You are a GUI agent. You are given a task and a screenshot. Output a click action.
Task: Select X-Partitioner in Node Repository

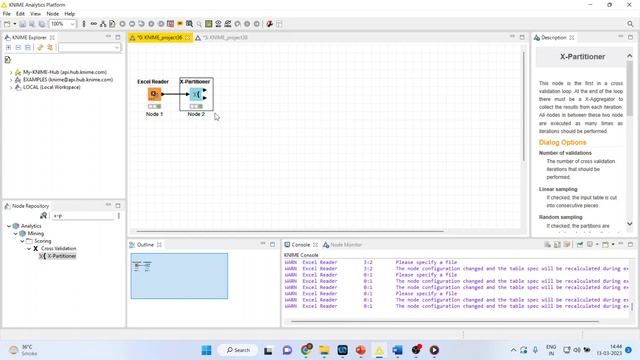(58, 256)
